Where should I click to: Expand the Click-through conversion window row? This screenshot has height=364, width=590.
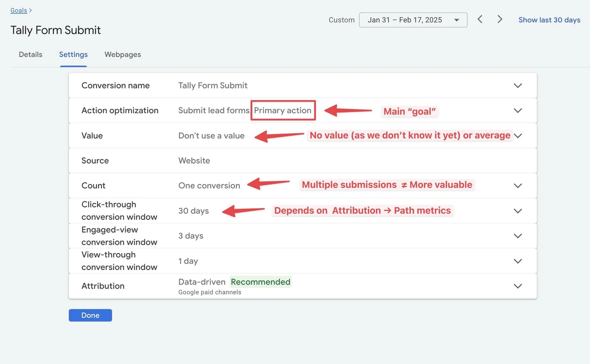(518, 211)
